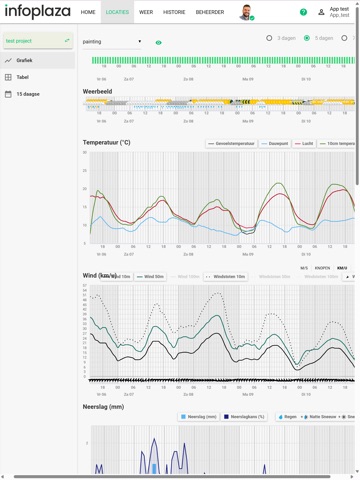Viewport: 360px width, 480px height.
Task: Click the user avatar photo
Action: pyautogui.click(x=246, y=12)
